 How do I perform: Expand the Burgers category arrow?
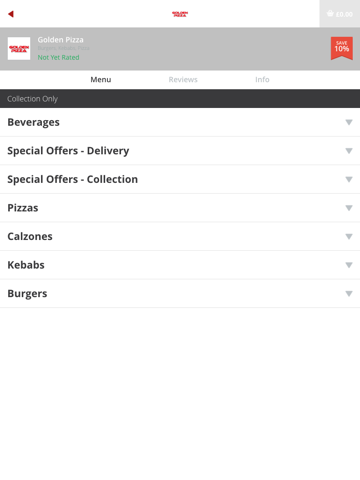point(349,294)
